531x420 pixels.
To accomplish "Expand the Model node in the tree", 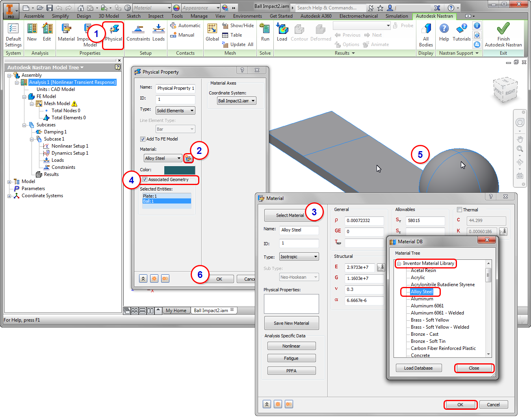I will pos(9,181).
